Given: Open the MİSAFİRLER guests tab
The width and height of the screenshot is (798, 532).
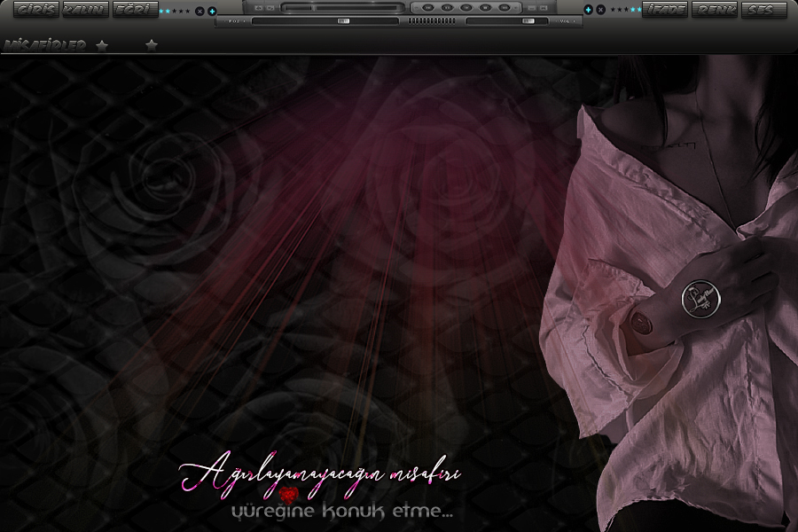Looking at the screenshot, I should (45, 45).
